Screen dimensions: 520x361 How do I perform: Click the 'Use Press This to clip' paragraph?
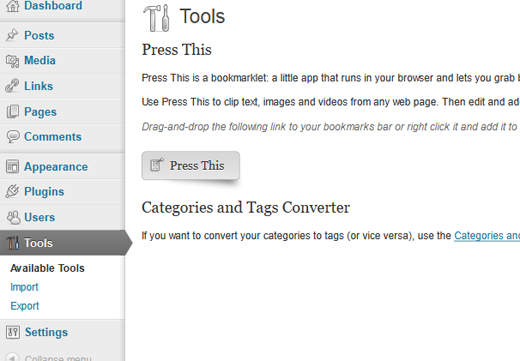pos(331,102)
